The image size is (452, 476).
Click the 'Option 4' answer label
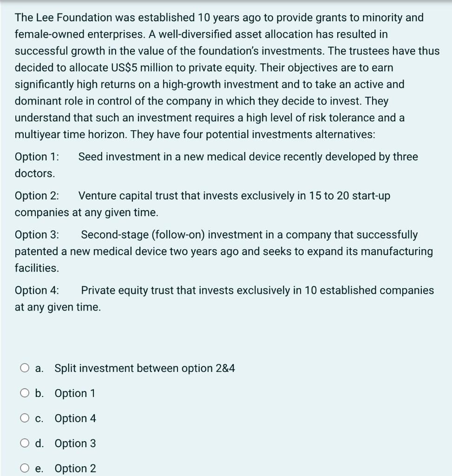pos(75,418)
